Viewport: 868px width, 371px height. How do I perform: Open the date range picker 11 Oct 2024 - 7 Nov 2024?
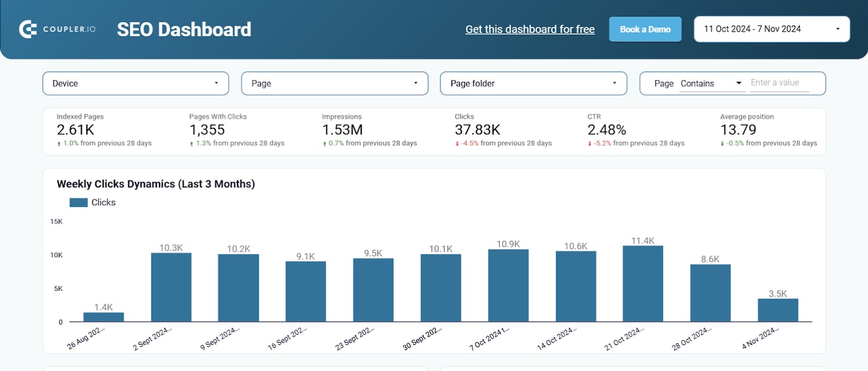[x=771, y=29]
